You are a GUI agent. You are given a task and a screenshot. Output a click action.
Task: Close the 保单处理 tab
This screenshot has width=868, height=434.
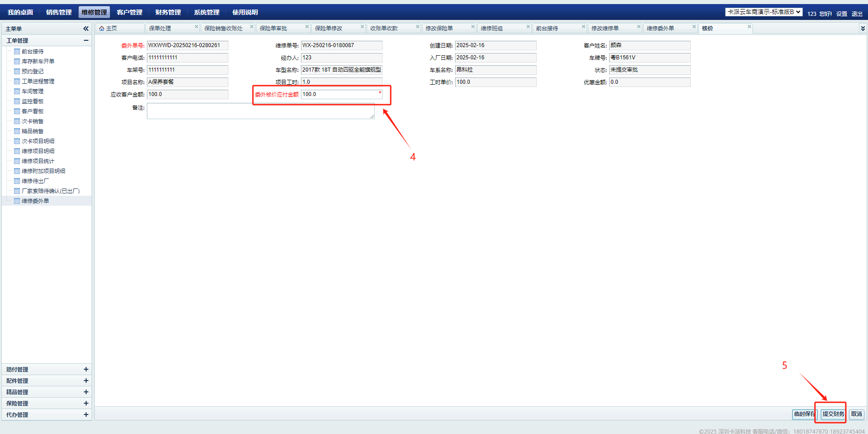click(196, 27)
